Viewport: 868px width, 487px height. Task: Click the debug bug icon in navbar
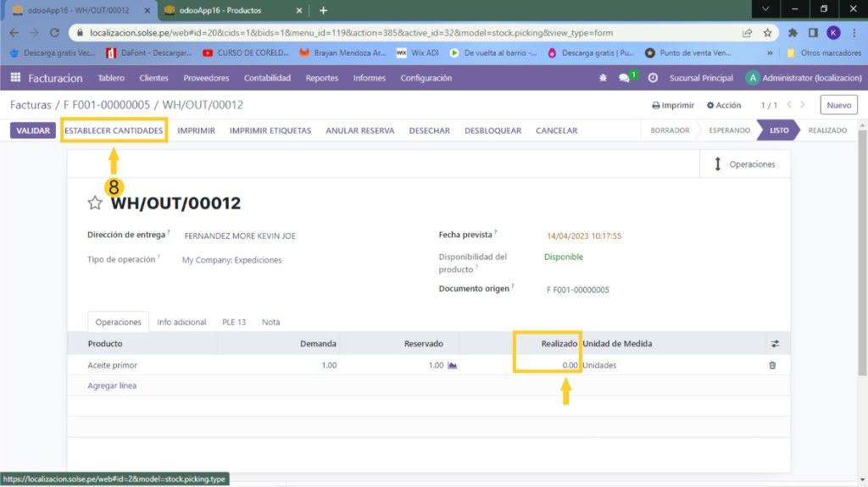[x=603, y=78]
